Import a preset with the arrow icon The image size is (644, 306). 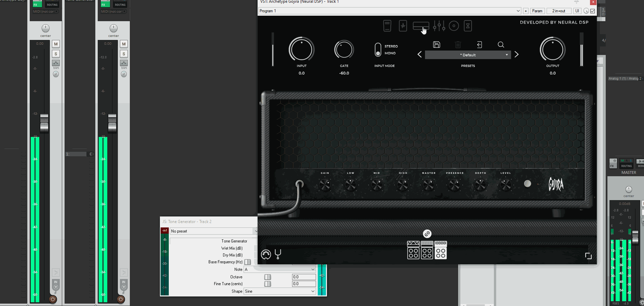pyautogui.click(x=479, y=45)
